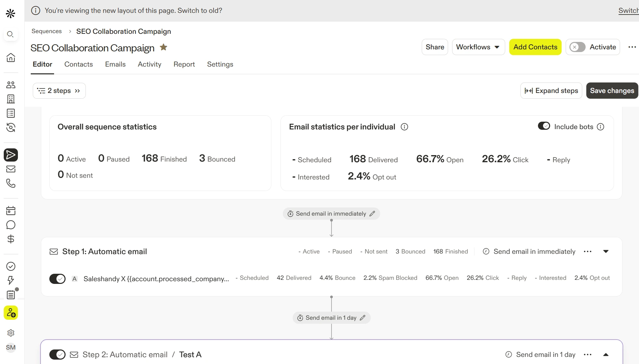Click the 168 Finished overall statistic
639x364 pixels.
pos(164,159)
